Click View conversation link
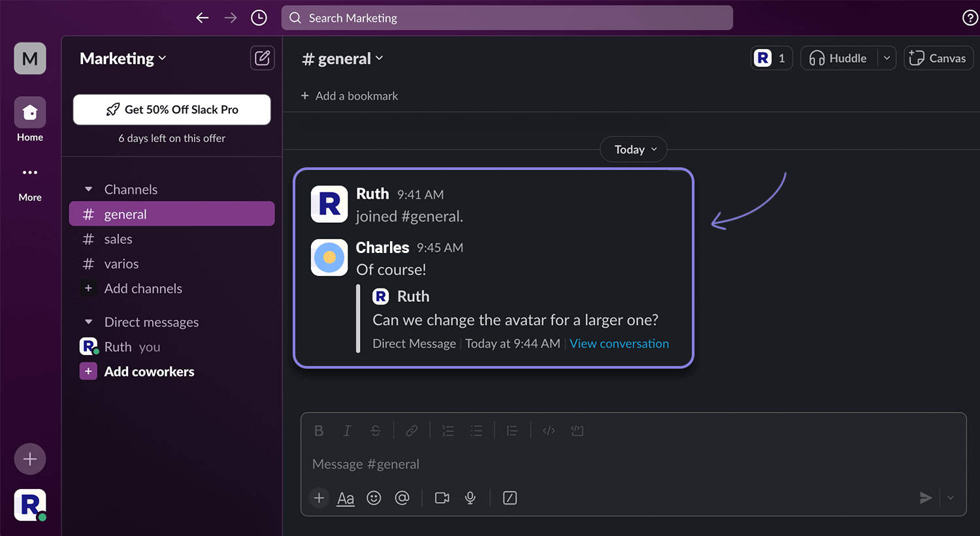 [x=619, y=344]
